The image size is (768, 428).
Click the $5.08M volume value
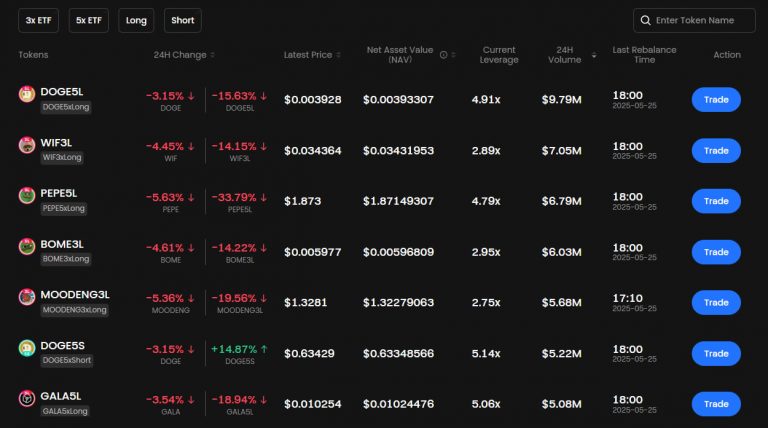(x=561, y=404)
